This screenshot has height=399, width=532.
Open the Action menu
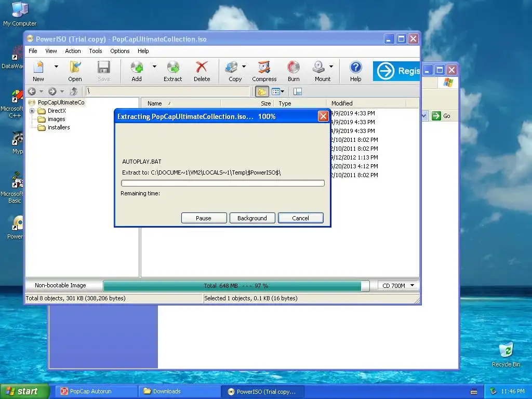(73, 51)
